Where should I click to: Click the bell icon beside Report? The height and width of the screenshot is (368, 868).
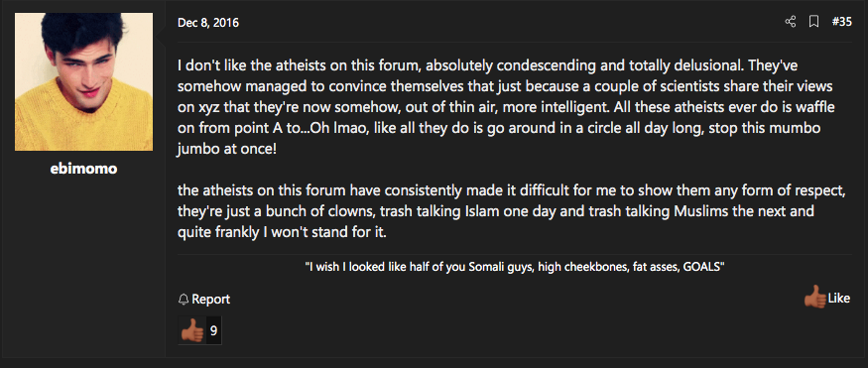click(x=184, y=300)
